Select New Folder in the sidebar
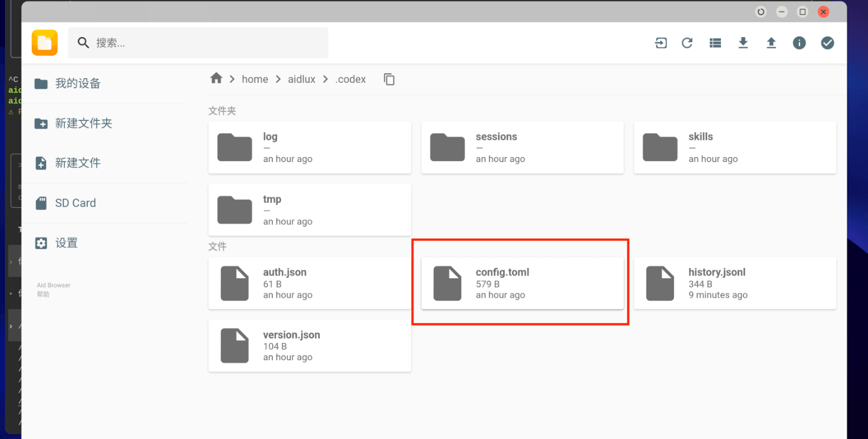This screenshot has width=868, height=439. tap(83, 123)
